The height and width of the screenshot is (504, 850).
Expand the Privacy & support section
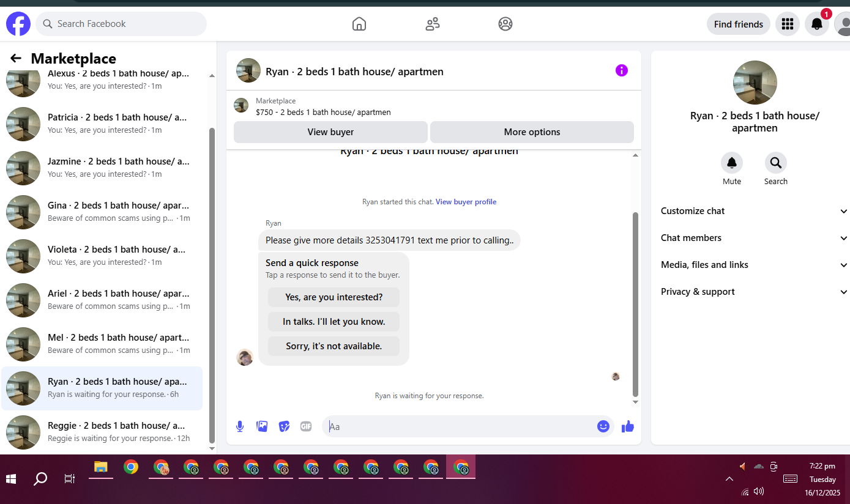coord(755,292)
